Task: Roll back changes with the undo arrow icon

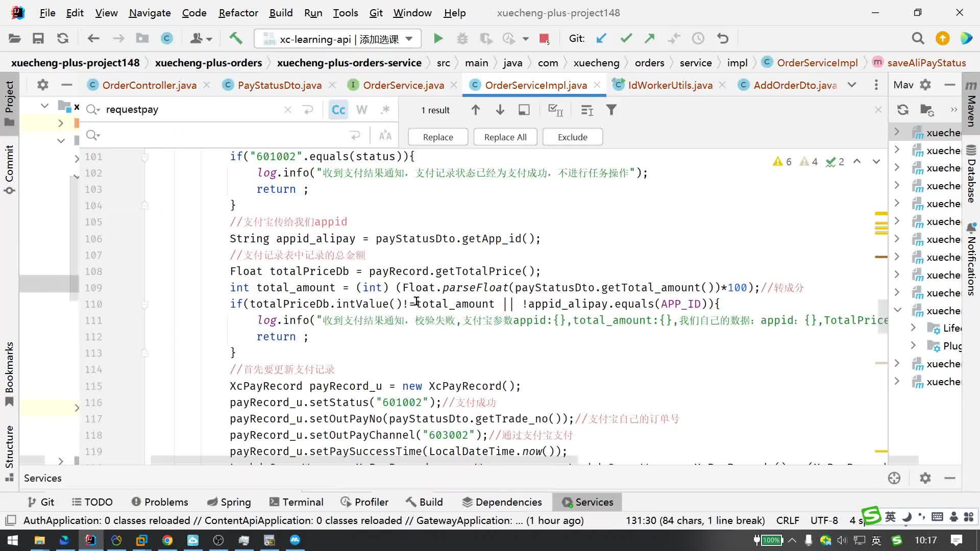Action: click(723, 38)
